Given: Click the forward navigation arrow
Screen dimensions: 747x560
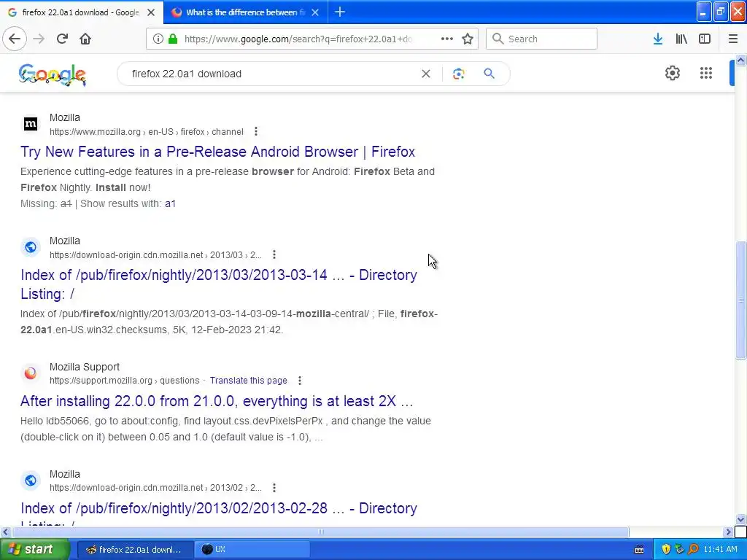Looking at the screenshot, I should point(39,39).
